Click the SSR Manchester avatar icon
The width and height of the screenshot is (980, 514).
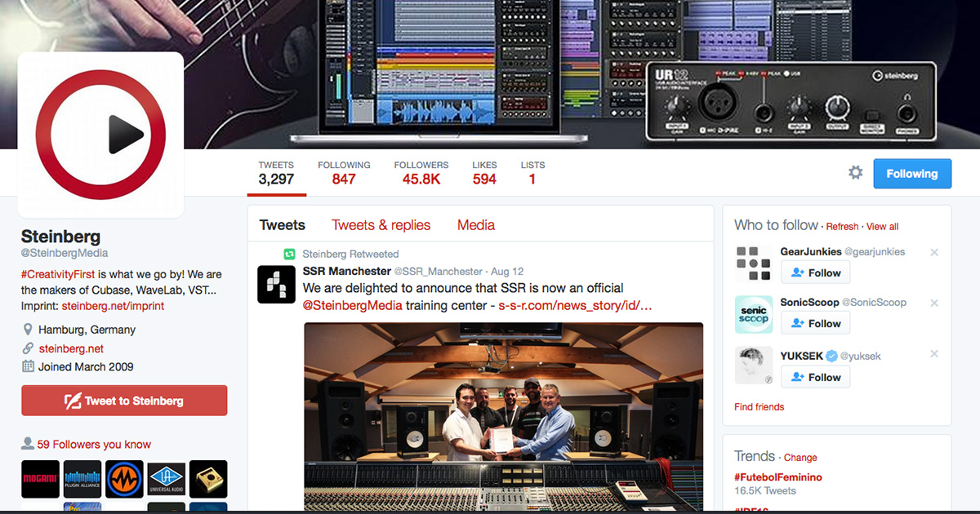(276, 285)
